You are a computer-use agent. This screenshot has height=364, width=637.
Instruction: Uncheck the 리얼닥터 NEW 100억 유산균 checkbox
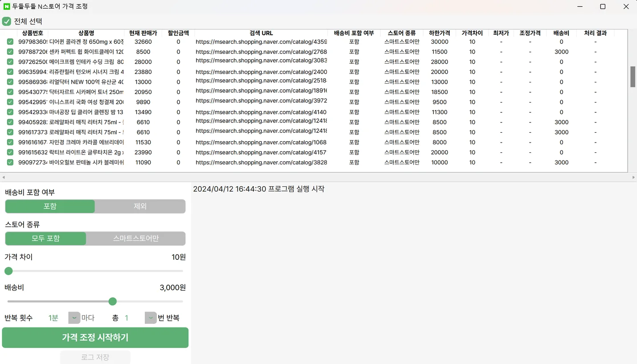(x=10, y=82)
